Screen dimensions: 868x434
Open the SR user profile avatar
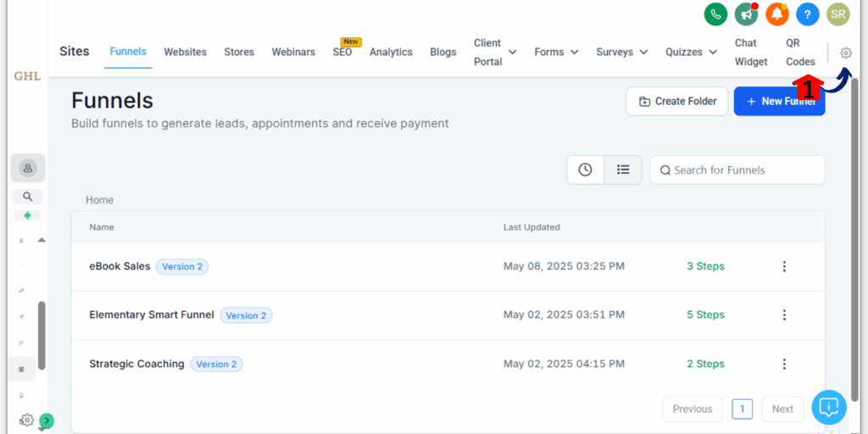point(838,14)
